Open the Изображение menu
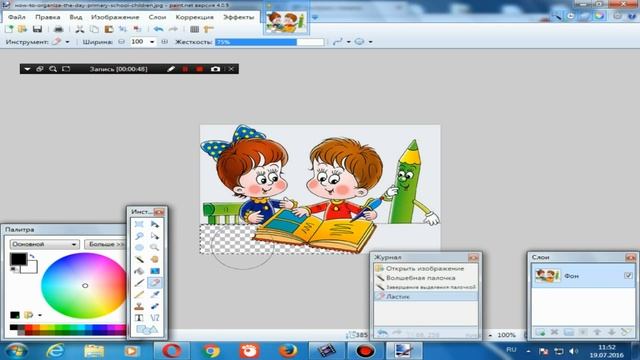 pyautogui.click(x=115, y=17)
